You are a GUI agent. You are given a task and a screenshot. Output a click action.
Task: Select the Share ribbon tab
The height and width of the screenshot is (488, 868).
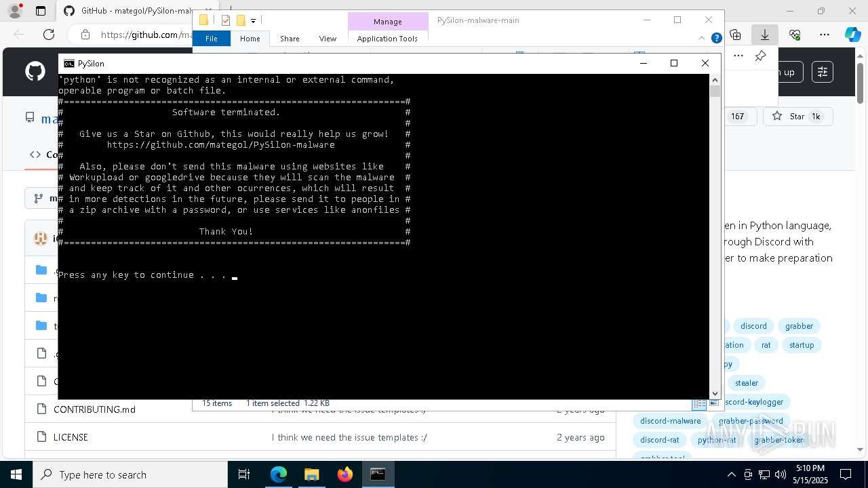[290, 39]
